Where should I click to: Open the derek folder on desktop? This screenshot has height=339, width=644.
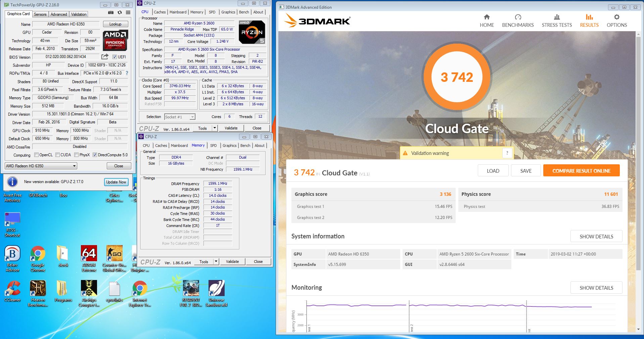[x=63, y=257]
